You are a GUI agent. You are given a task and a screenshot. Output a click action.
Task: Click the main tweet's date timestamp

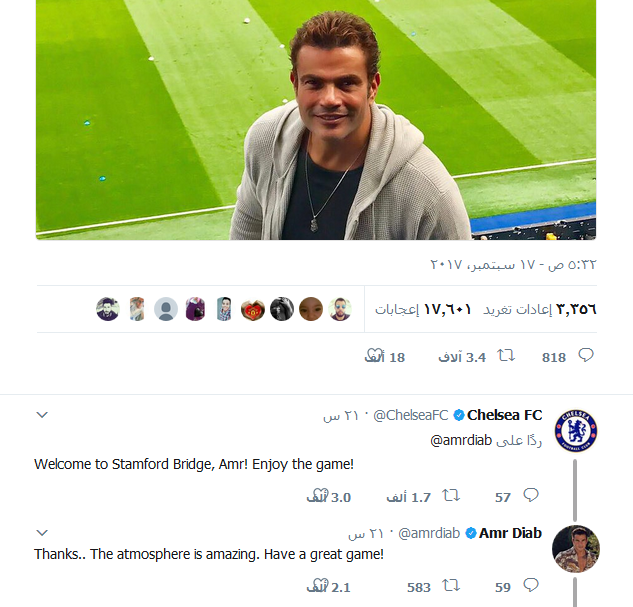coord(513,265)
